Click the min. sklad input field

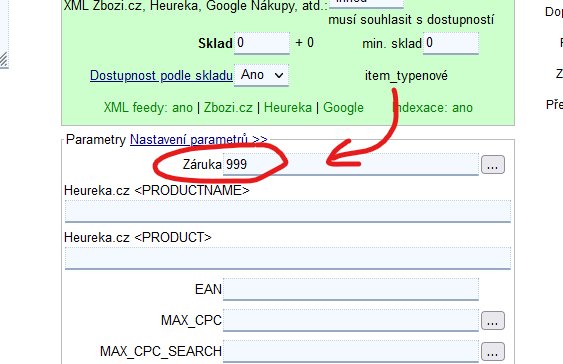[x=451, y=43]
